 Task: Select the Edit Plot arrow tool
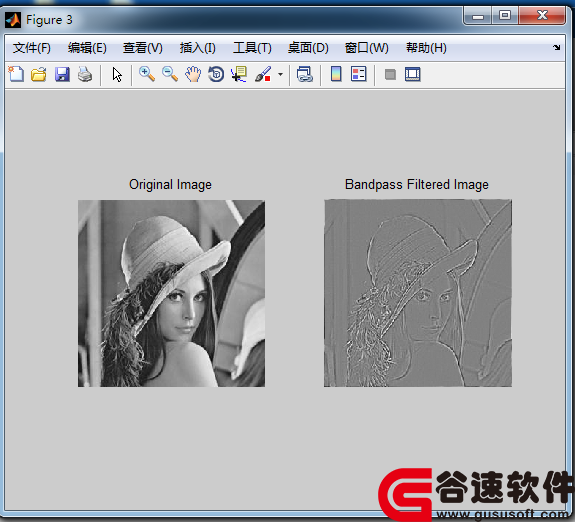click(x=117, y=74)
